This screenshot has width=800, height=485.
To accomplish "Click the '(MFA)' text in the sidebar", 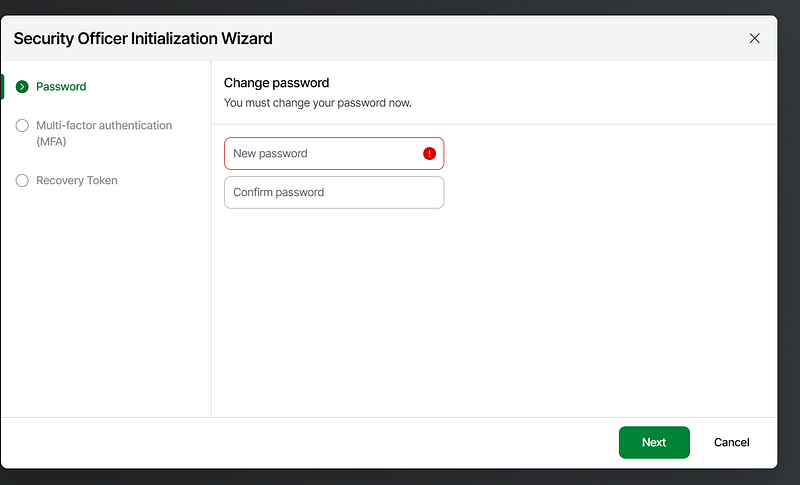I will (x=51, y=142).
